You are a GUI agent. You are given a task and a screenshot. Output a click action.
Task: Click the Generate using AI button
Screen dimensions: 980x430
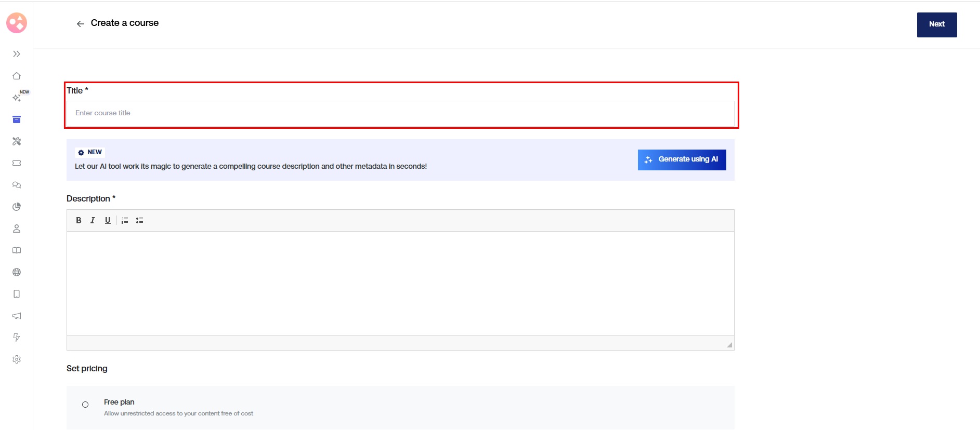682,159
